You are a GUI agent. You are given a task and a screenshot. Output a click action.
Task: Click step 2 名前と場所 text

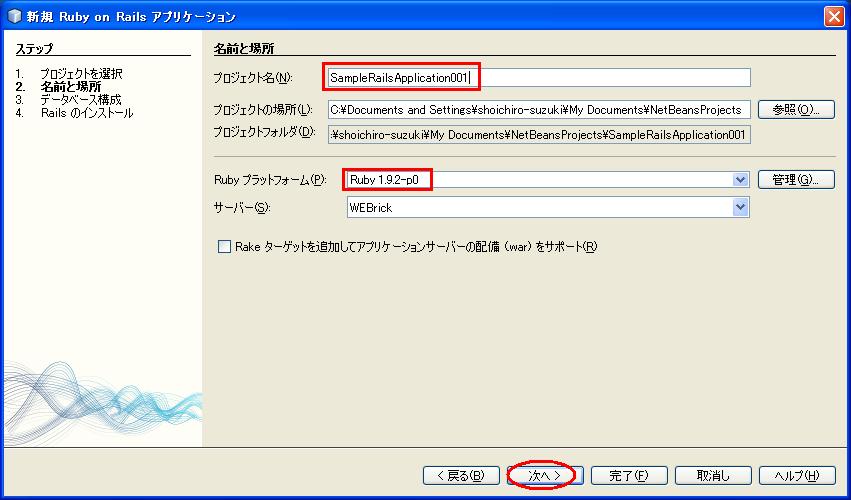71,86
